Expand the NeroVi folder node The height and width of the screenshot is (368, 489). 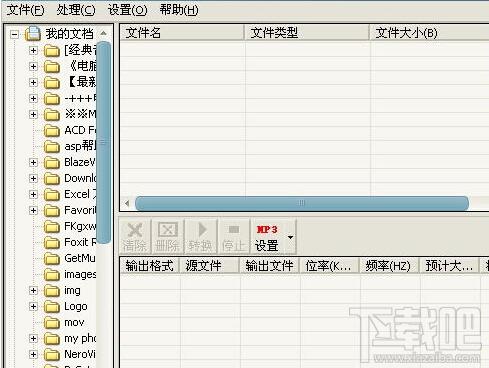(x=33, y=354)
